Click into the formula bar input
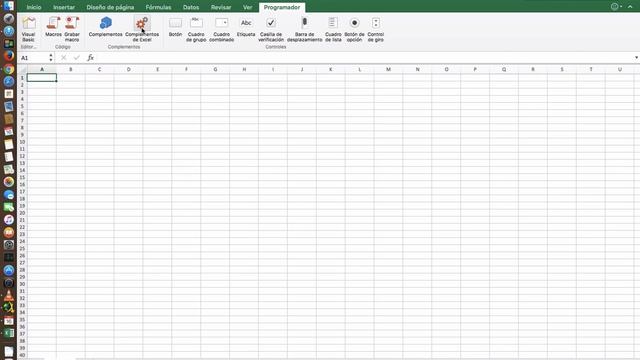 click(x=365, y=58)
